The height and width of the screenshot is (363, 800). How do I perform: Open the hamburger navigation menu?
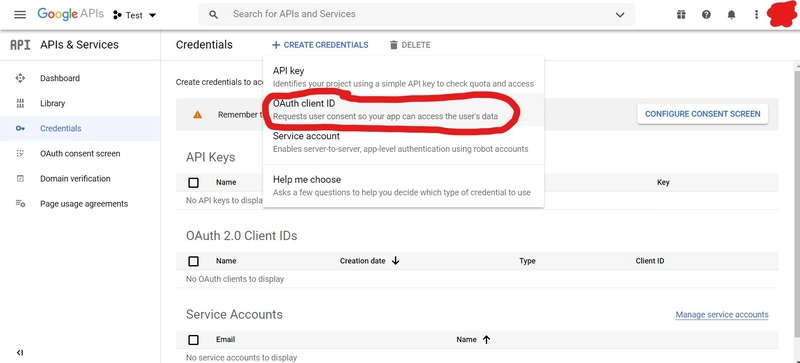(x=20, y=15)
